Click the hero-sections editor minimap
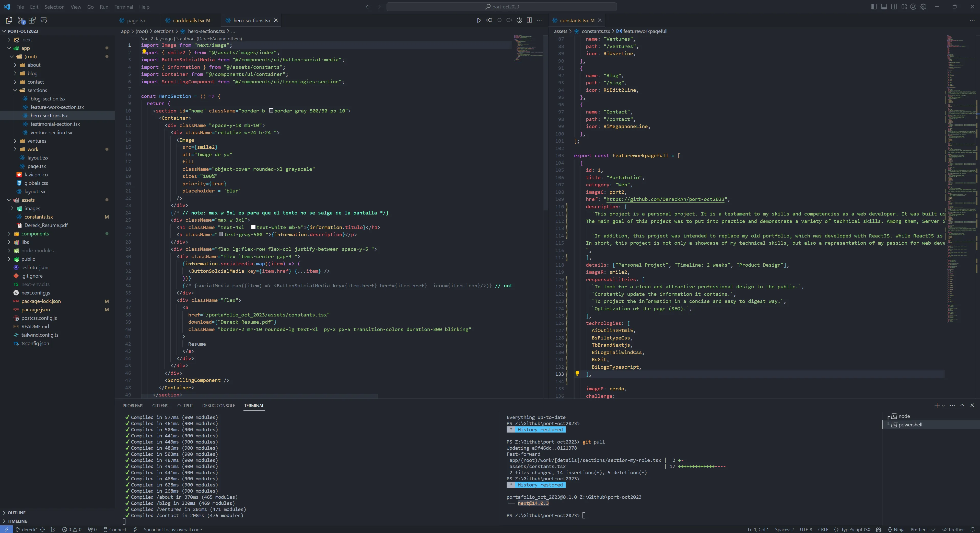980x533 pixels. [528, 49]
